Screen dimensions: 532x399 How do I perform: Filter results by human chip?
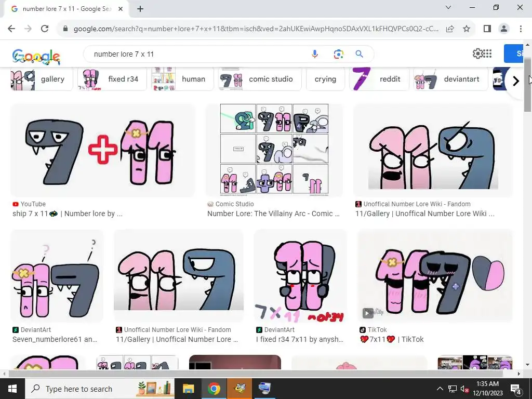(183, 79)
